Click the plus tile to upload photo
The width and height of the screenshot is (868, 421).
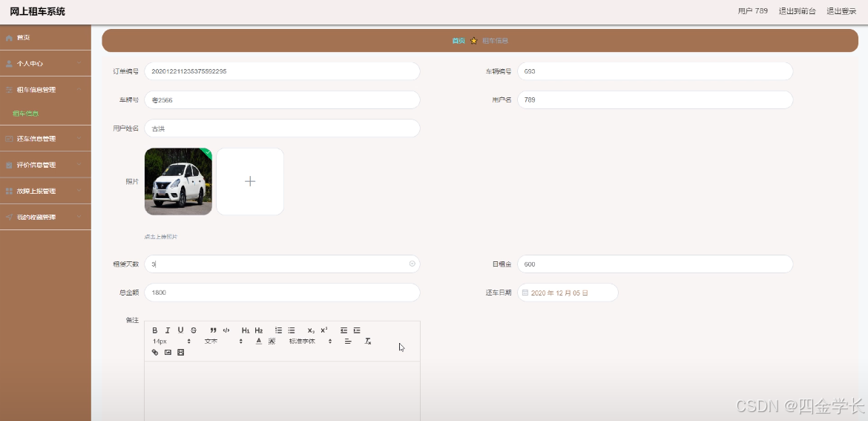pos(250,181)
